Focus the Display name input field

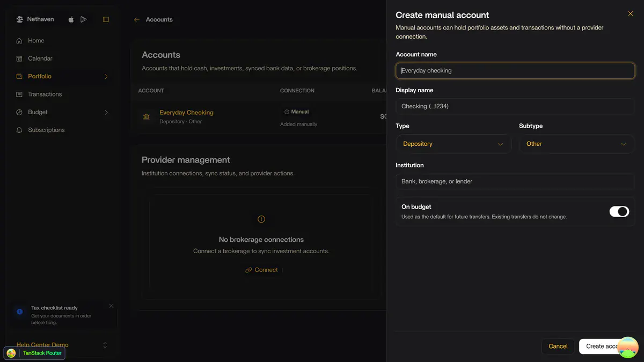pyautogui.click(x=515, y=106)
